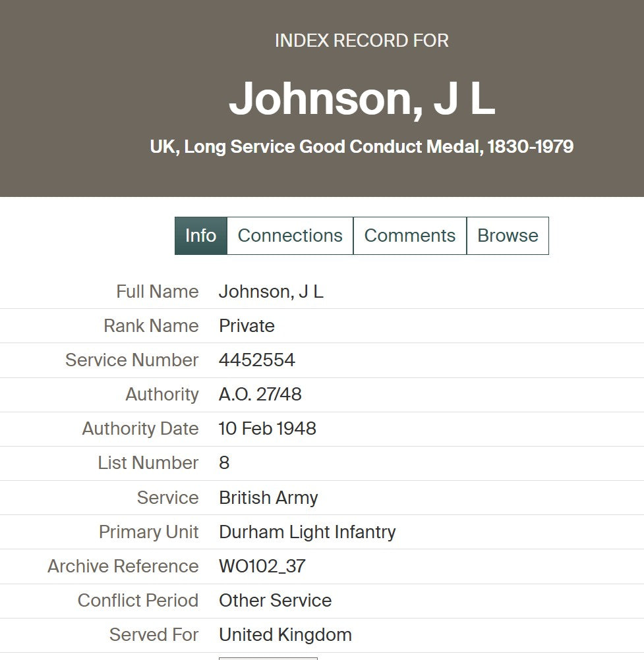644x660 pixels.
Task: Click the authority date '10 Feb 1948'
Action: pos(268,429)
